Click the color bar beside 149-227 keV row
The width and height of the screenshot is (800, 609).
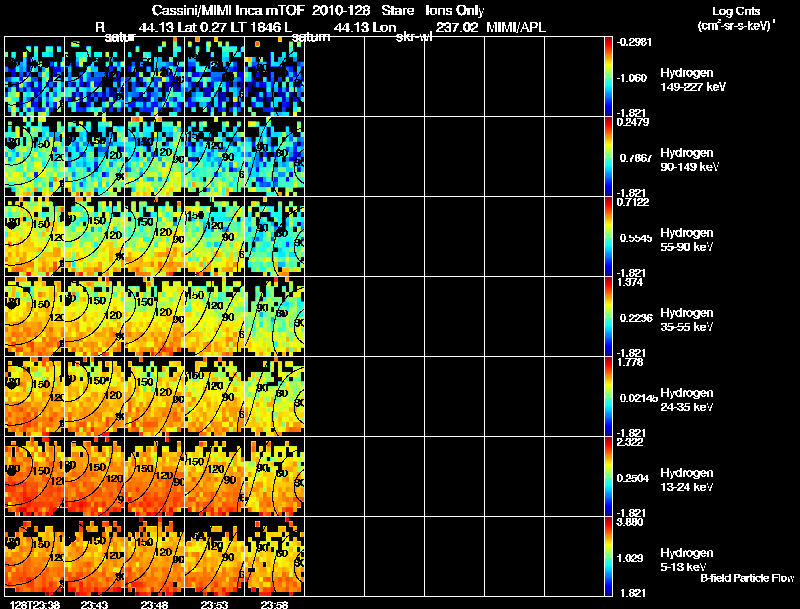[608, 76]
